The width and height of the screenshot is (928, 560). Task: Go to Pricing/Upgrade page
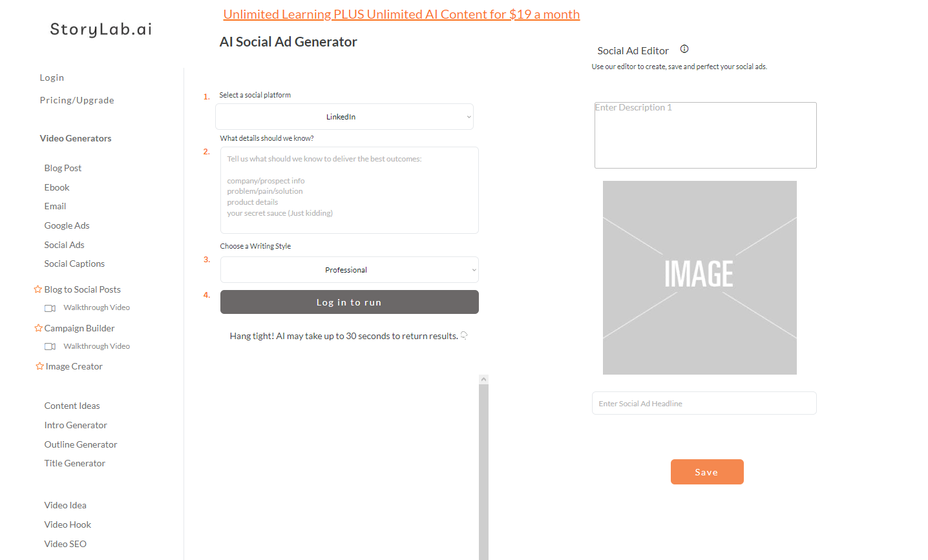(x=77, y=100)
